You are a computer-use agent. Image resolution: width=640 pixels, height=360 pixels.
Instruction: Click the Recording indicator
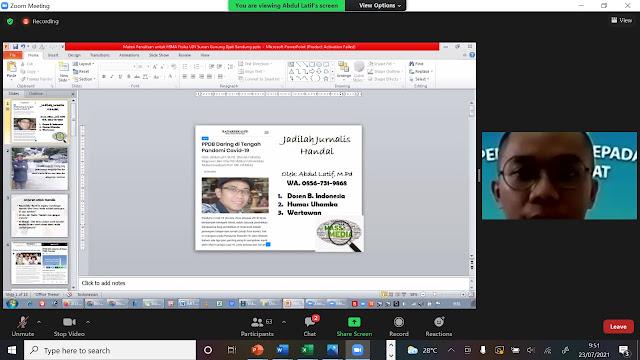(41, 21)
